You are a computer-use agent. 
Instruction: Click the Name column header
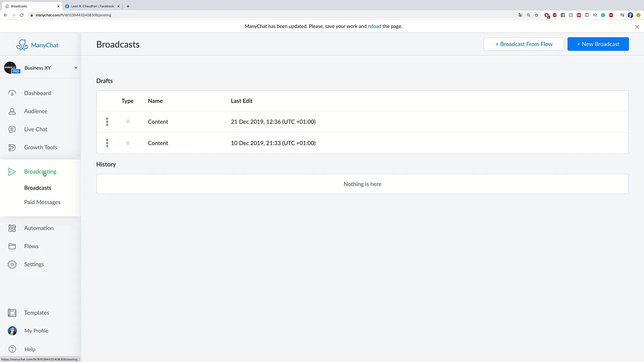coord(155,101)
